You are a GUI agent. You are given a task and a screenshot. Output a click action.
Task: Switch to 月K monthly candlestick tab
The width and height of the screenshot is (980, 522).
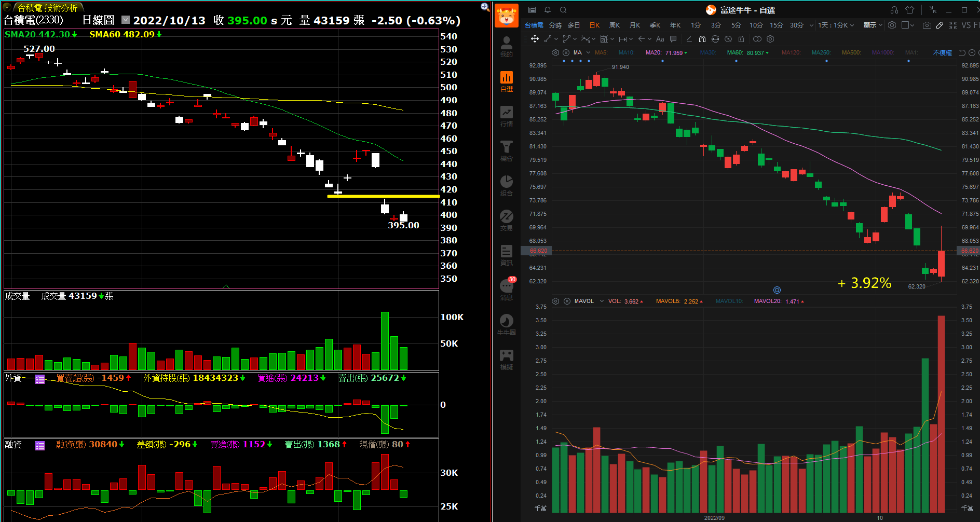[635, 25]
